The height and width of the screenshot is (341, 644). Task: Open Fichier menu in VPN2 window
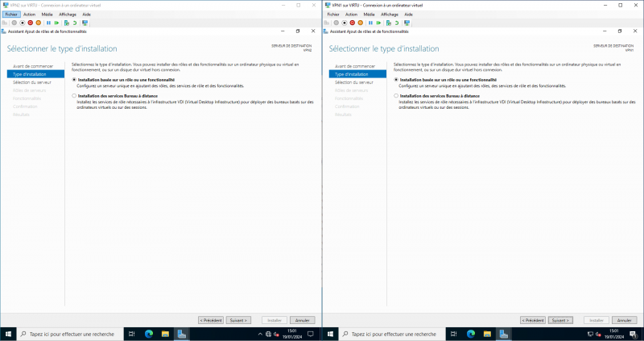coord(11,15)
